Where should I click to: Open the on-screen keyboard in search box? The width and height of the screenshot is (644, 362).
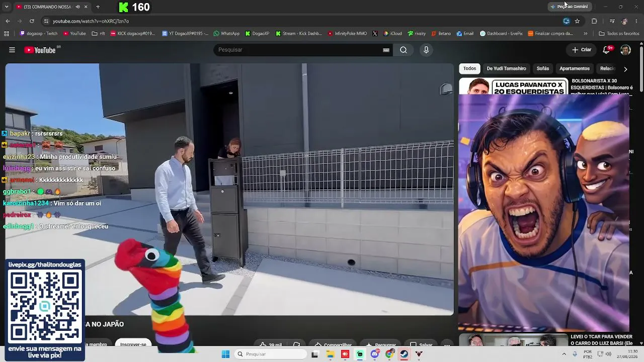(x=386, y=50)
